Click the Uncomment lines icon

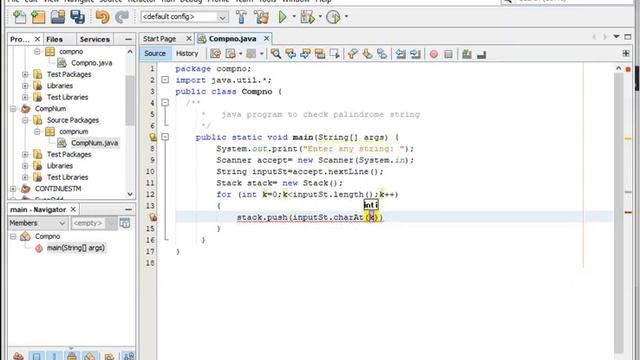pos(482,54)
